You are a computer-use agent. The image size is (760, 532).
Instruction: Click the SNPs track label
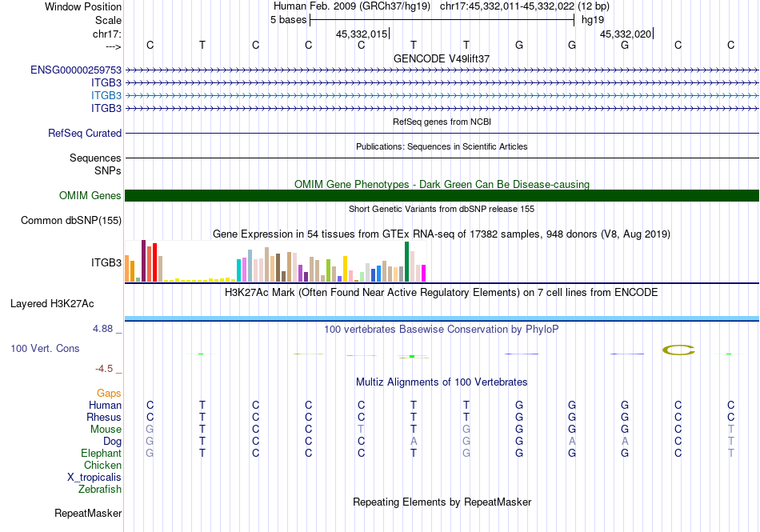(x=108, y=170)
